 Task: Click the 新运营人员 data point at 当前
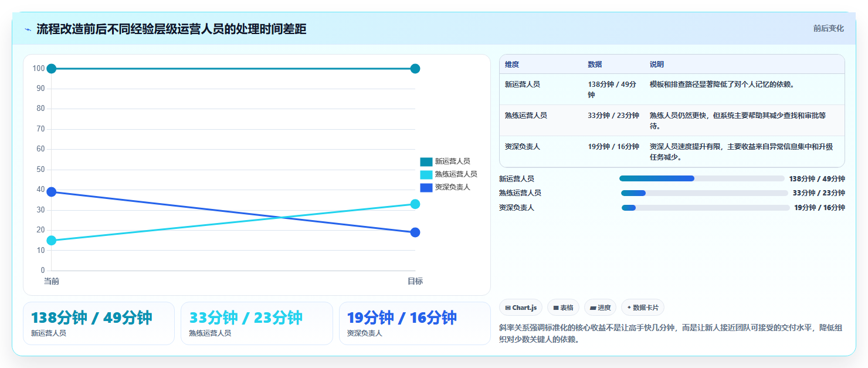click(52, 69)
